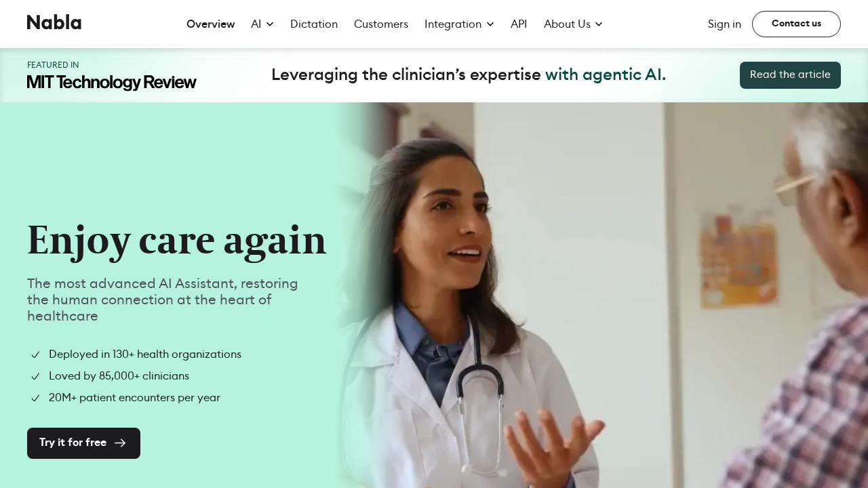Click Read the article button

(790, 75)
